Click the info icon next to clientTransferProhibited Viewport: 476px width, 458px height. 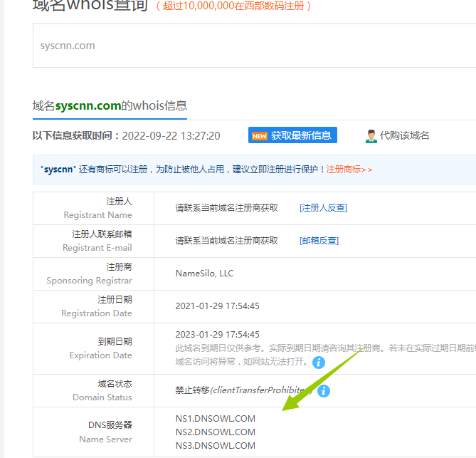(324, 391)
